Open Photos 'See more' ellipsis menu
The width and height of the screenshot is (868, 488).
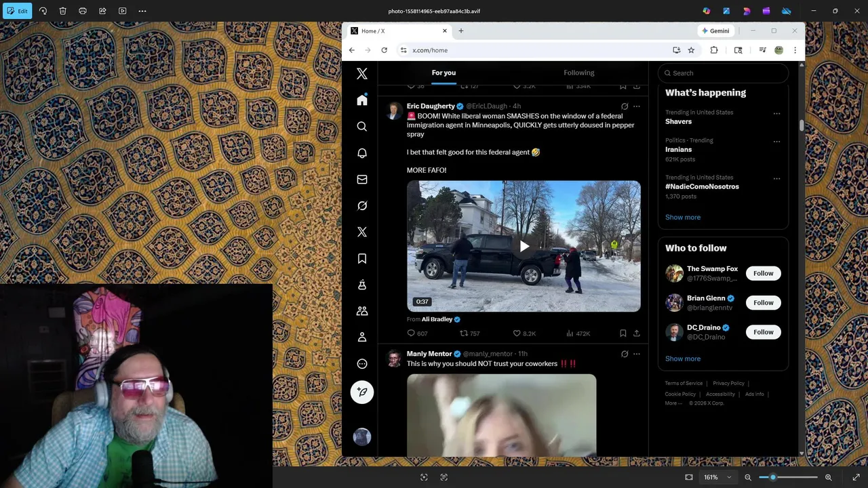[142, 11]
